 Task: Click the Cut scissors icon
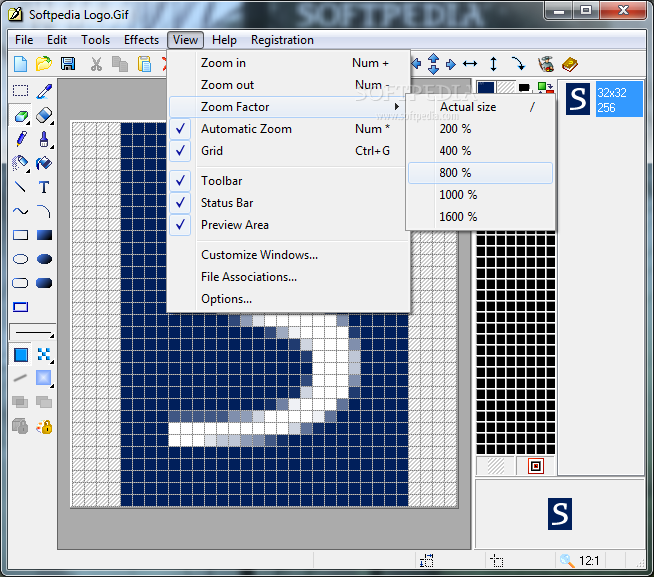[x=96, y=64]
